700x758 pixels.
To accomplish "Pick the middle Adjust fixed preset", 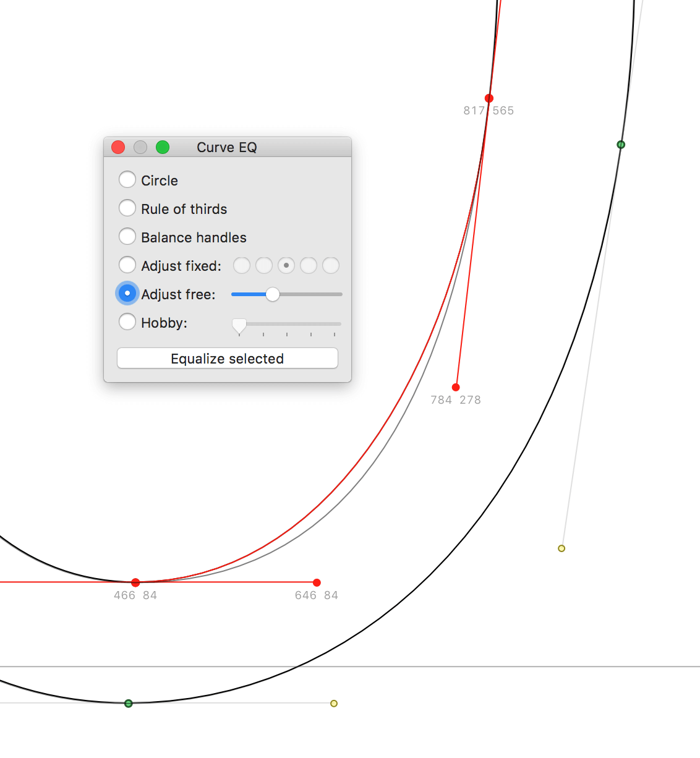I will pos(286,265).
